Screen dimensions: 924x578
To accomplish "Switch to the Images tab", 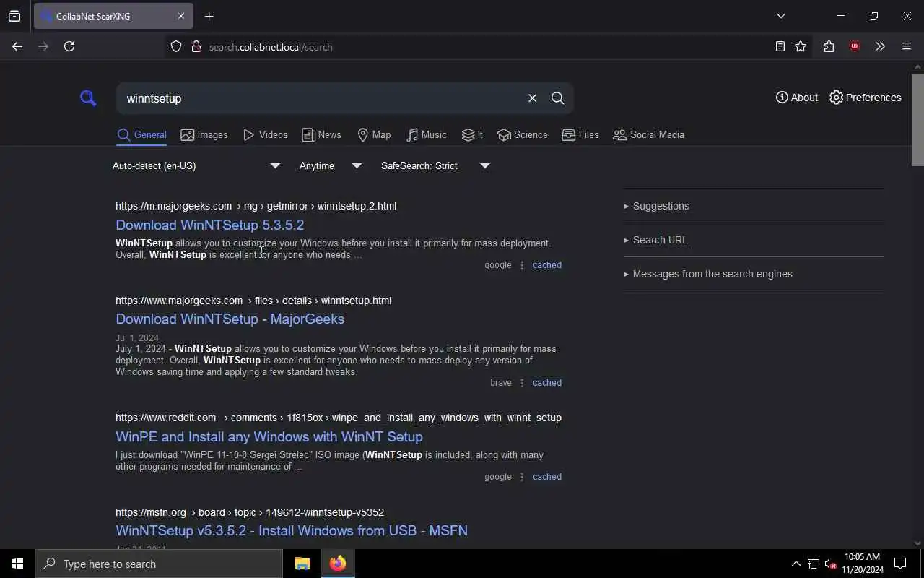I will [204, 135].
